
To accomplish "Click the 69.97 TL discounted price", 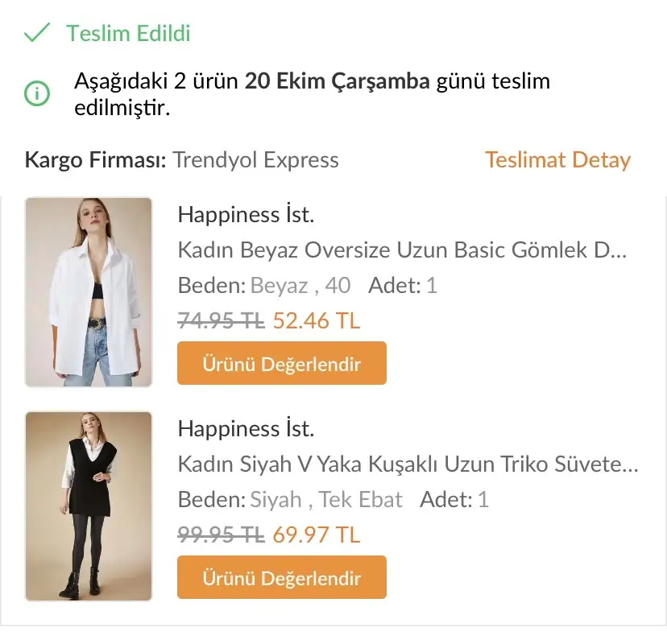I will point(317,535).
